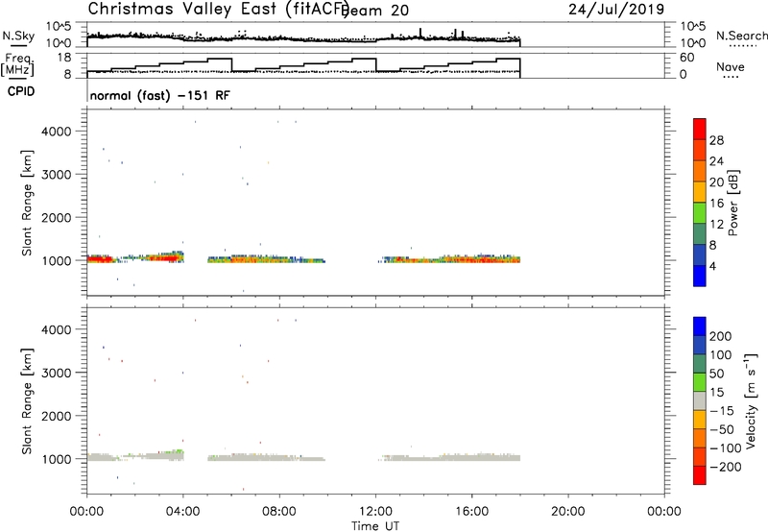Select the bright blue bottom Power colorbar segment
The image size is (768, 532).
point(700,276)
